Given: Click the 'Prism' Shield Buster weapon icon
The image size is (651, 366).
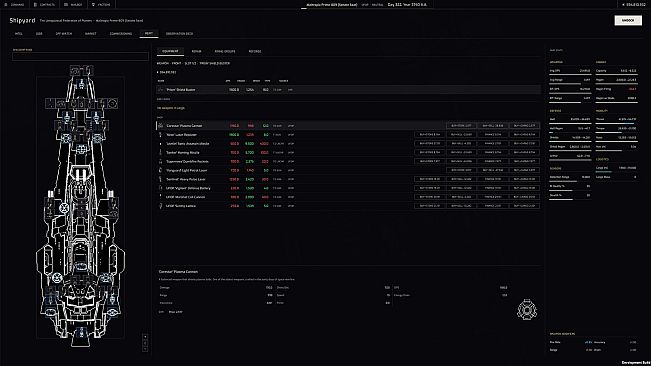Looking at the screenshot, I should 161,90.
